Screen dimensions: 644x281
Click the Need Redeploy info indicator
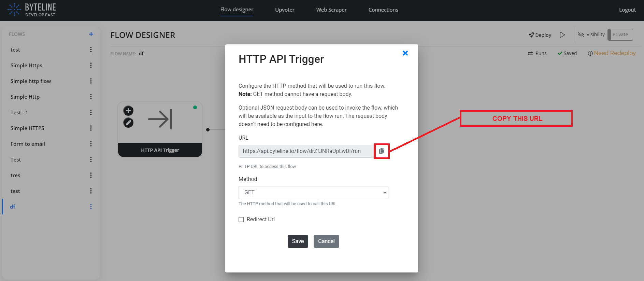(612, 53)
